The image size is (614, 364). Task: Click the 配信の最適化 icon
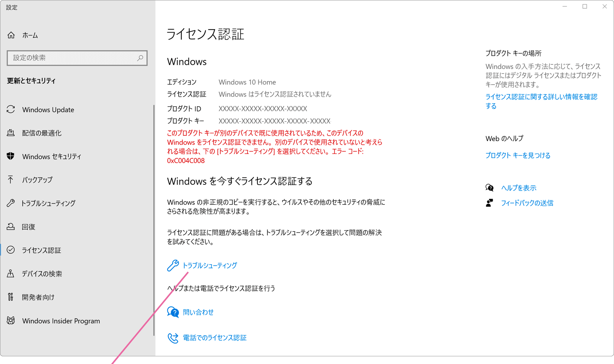(x=11, y=133)
